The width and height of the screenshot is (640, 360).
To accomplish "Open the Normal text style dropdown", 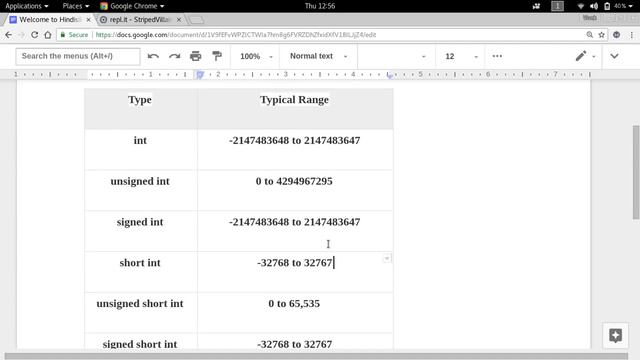I will [x=318, y=56].
